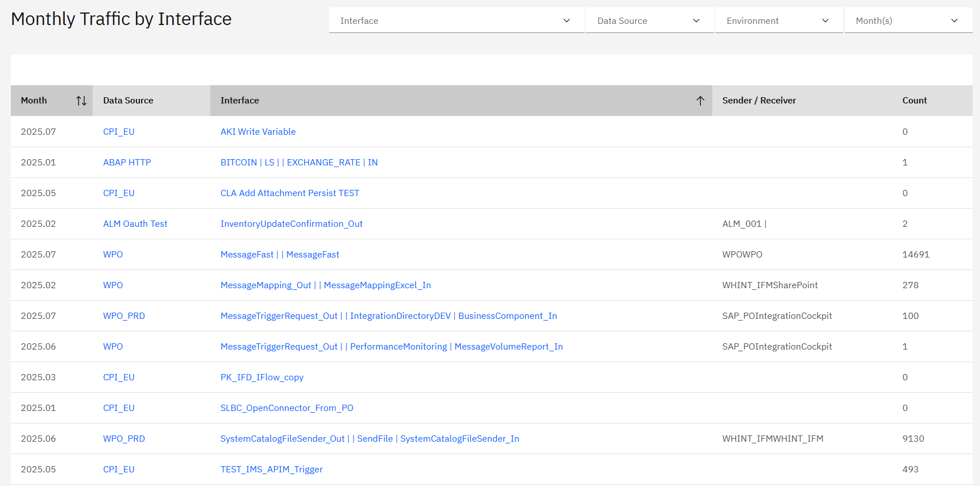Viewport: 980px width, 486px height.
Task: Toggle the Month column sort arrows
Action: click(x=81, y=101)
